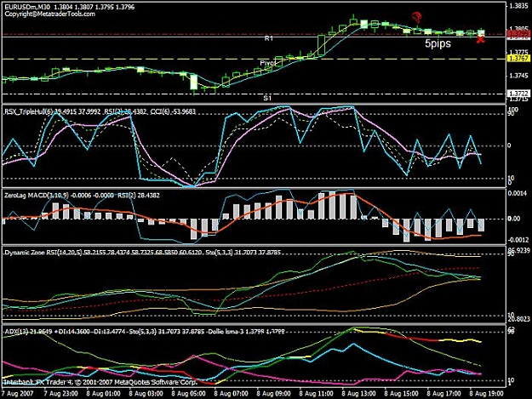Click the 7 Aug 2007 date label
This screenshot has height=399, width=532.
click(17, 394)
